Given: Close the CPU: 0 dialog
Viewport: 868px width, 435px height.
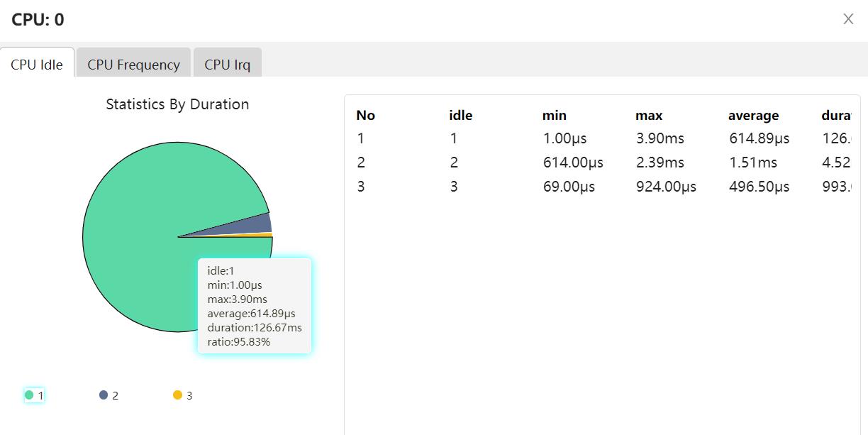Looking at the screenshot, I should [x=847, y=19].
